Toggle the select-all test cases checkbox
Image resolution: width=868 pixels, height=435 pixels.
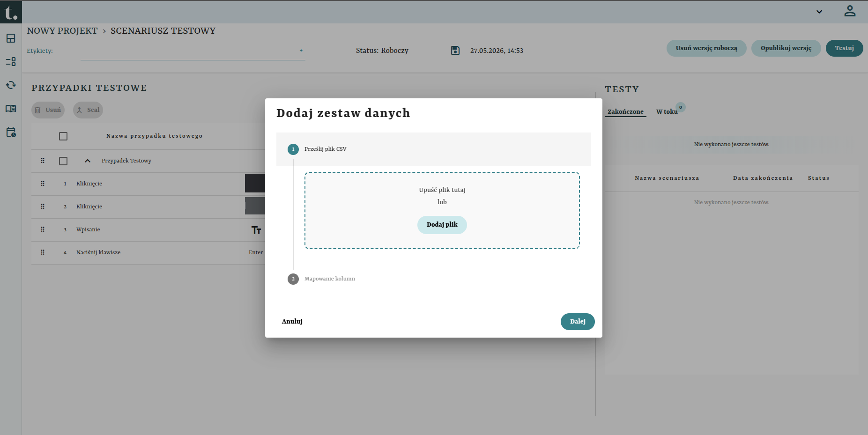click(x=63, y=136)
